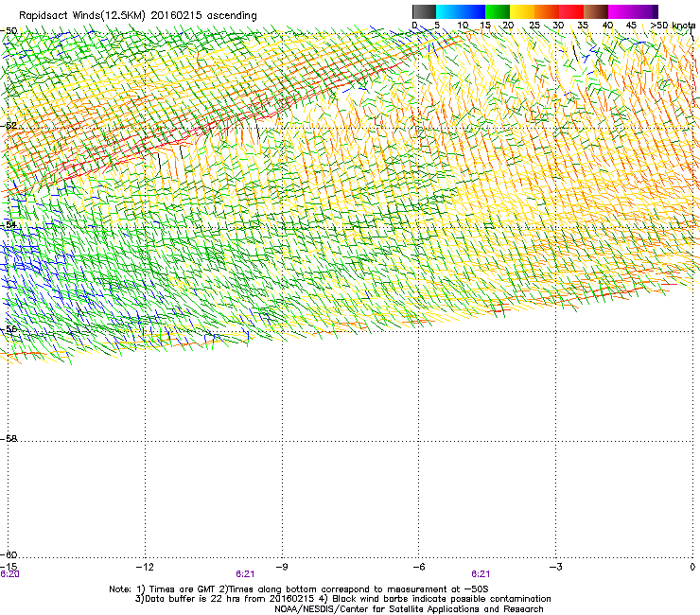Click the '6:21' time label between -12 and -9

tap(245, 574)
